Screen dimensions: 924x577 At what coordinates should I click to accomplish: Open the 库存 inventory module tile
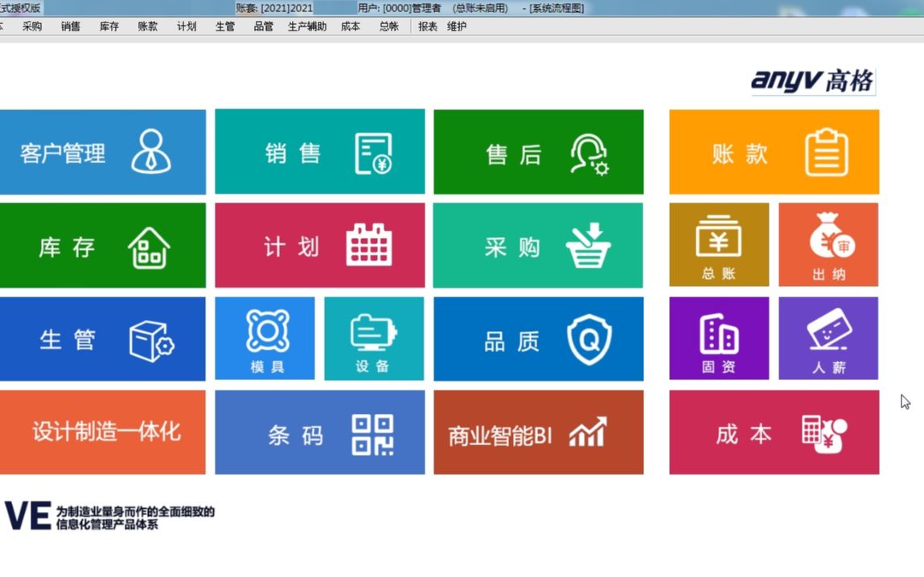tap(103, 245)
